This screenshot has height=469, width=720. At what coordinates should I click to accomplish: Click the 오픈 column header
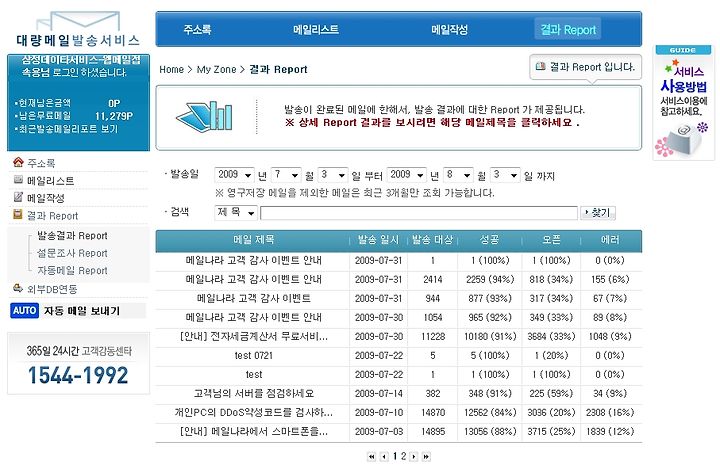[551, 240]
